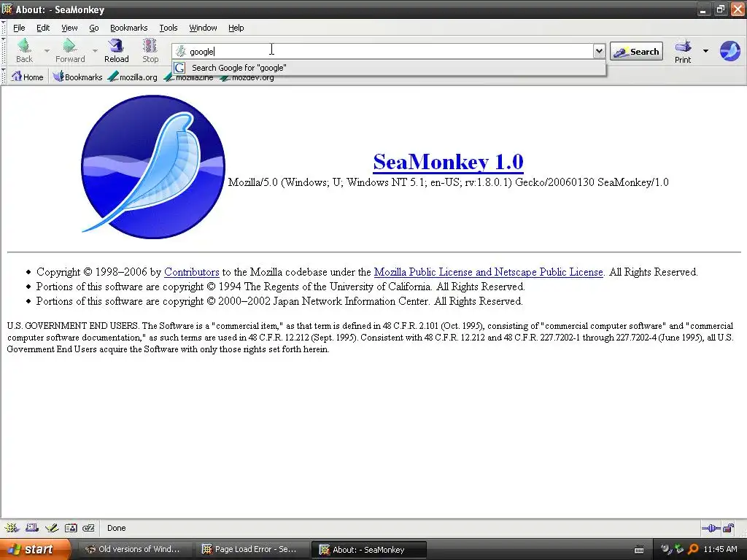Open the mozilla.org bookmark

133,77
